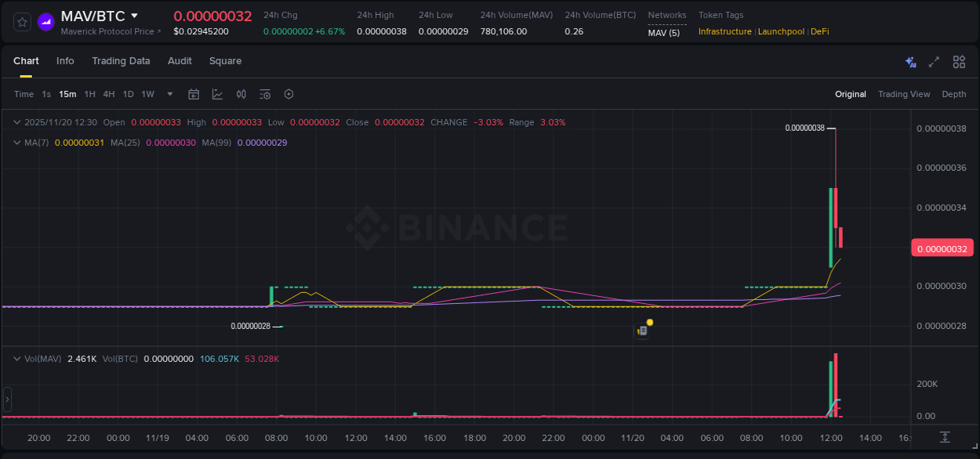
Task: Favorite MAV/BTC with the star icon
Action: tap(21, 21)
